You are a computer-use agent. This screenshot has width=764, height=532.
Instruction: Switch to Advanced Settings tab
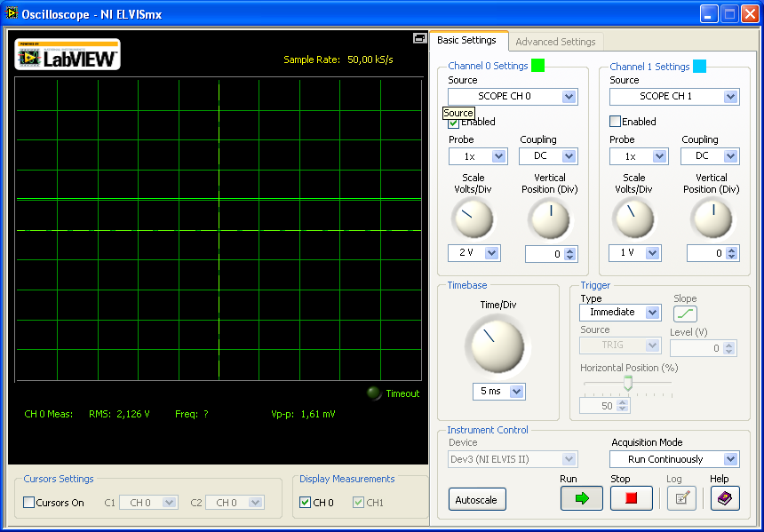pos(555,42)
